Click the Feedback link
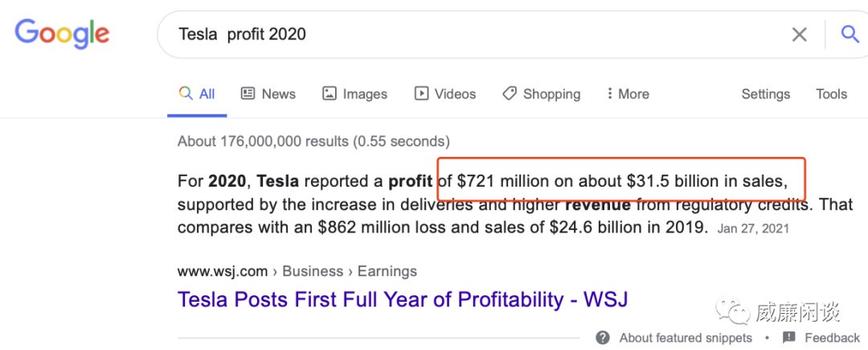 pyautogui.click(x=832, y=338)
